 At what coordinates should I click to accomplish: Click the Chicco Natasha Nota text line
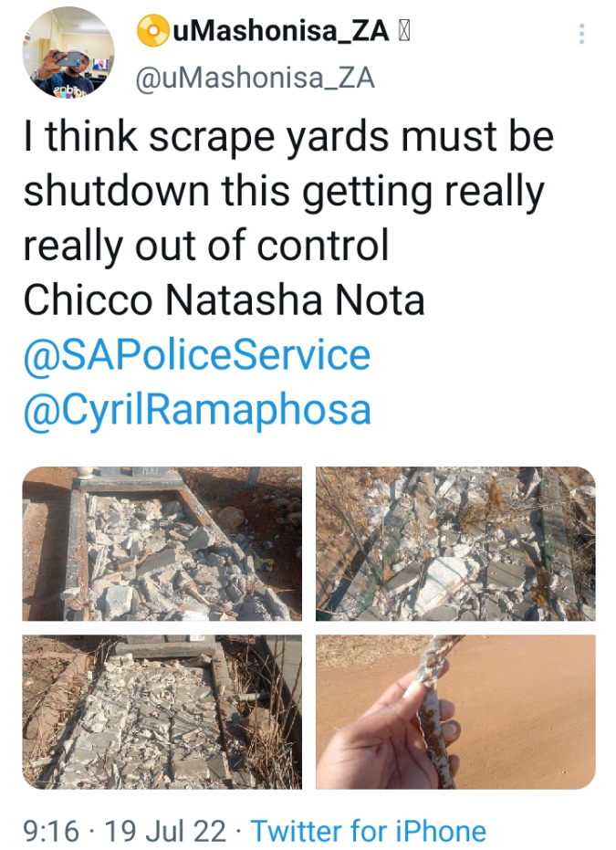(224, 299)
